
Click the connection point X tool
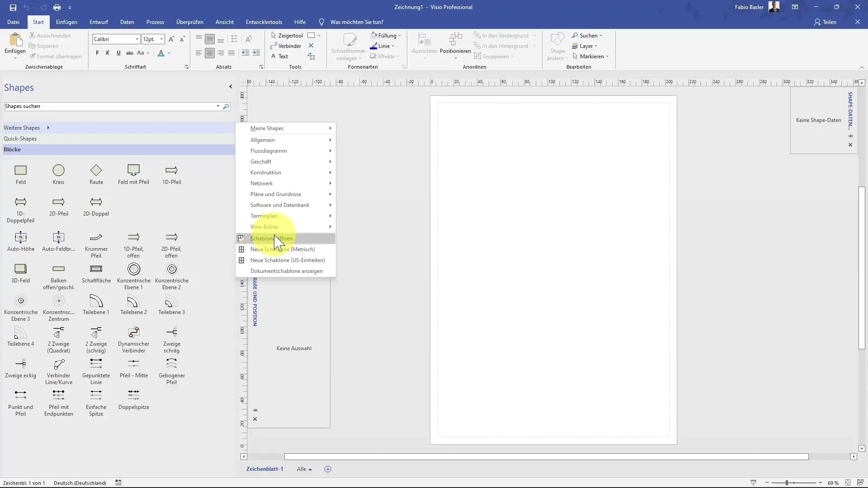point(311,46)
